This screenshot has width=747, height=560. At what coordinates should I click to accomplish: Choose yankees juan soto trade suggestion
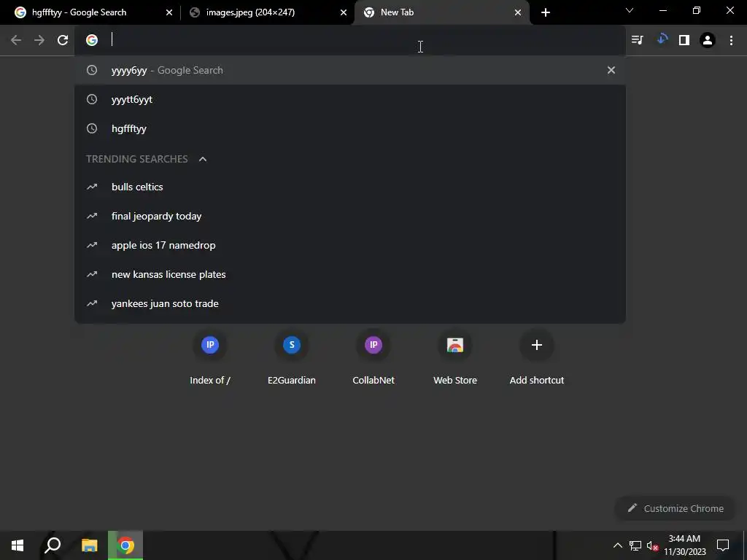(x=349, y=303)
